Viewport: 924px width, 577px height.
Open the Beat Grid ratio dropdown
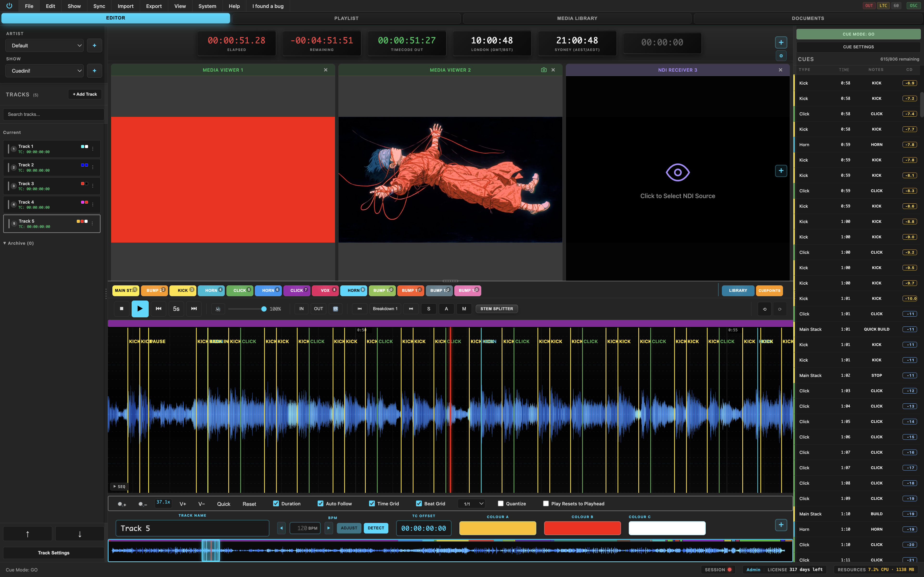(471, 503)
